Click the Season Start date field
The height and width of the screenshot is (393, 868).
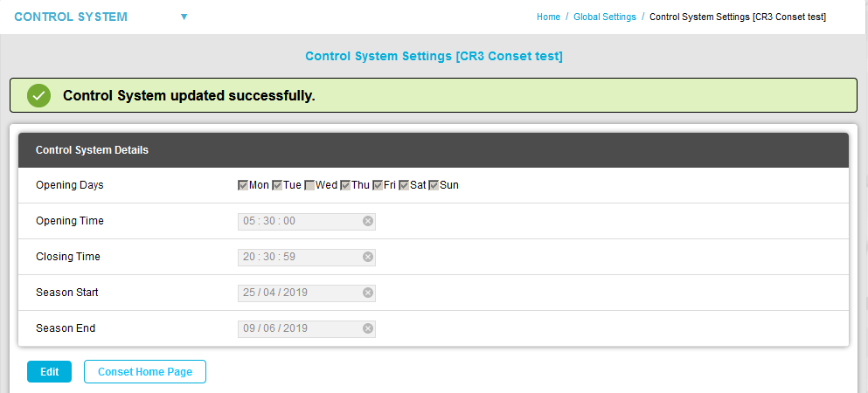pyautogui.click(x=297, y=293)
